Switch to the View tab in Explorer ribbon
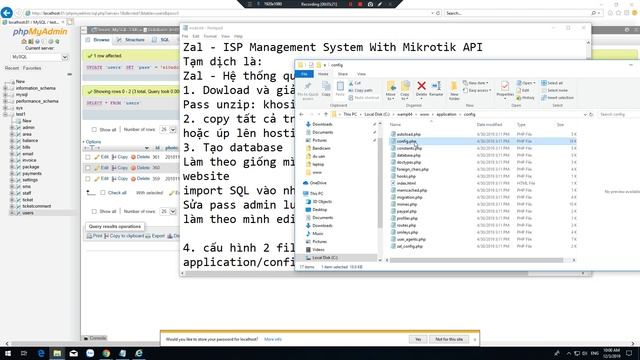640x360 pixels. (x=362, y=74)
